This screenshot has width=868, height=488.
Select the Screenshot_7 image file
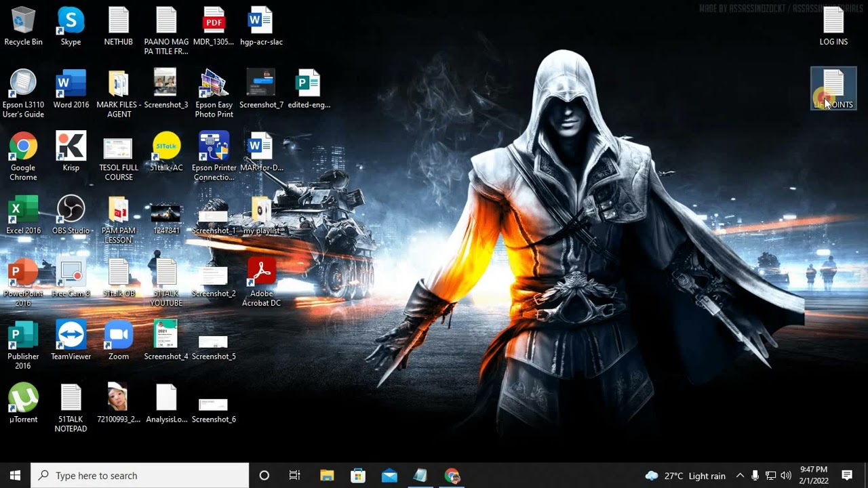[261, 89]
